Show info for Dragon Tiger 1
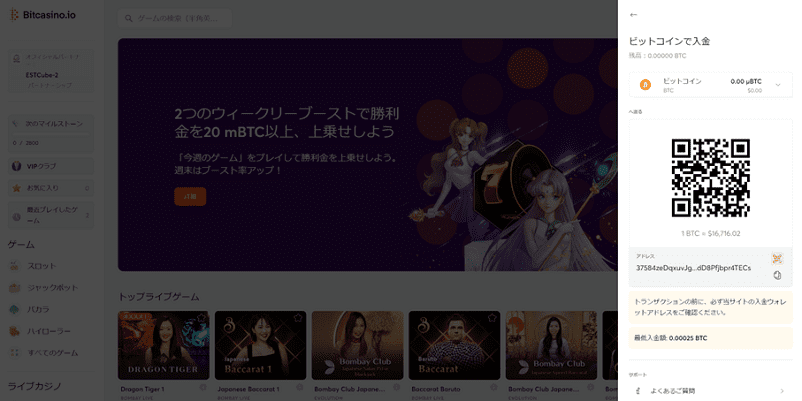 203,388
